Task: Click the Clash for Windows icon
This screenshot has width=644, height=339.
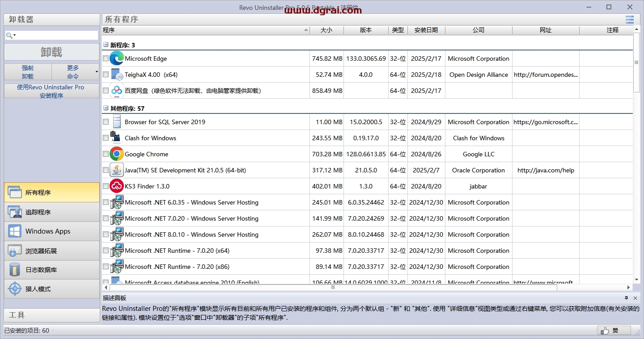Action: (115, 137)
